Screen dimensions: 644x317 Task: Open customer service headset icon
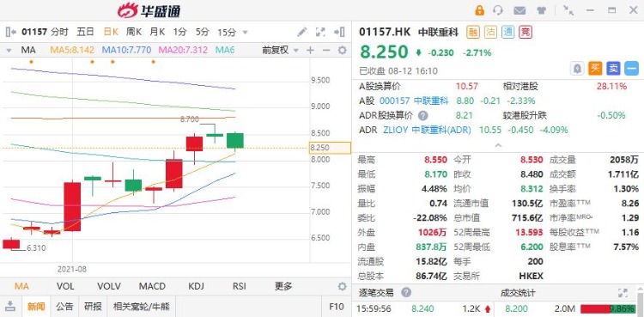(498, 10)
